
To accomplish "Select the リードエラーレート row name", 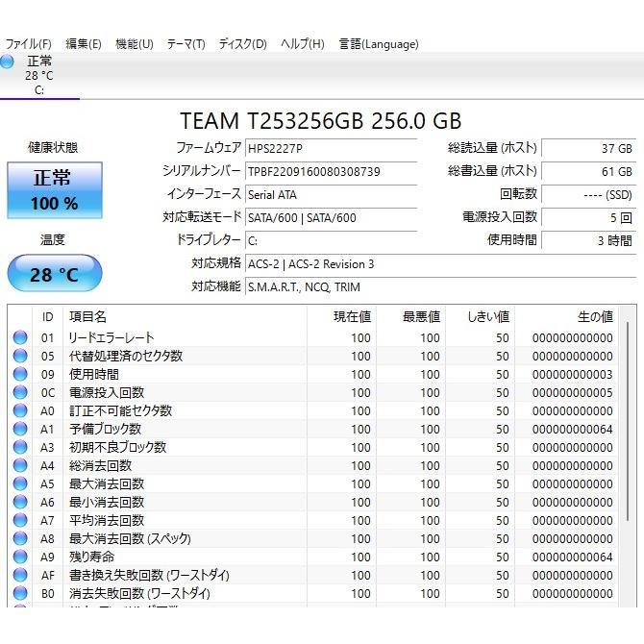I will 111,337.
